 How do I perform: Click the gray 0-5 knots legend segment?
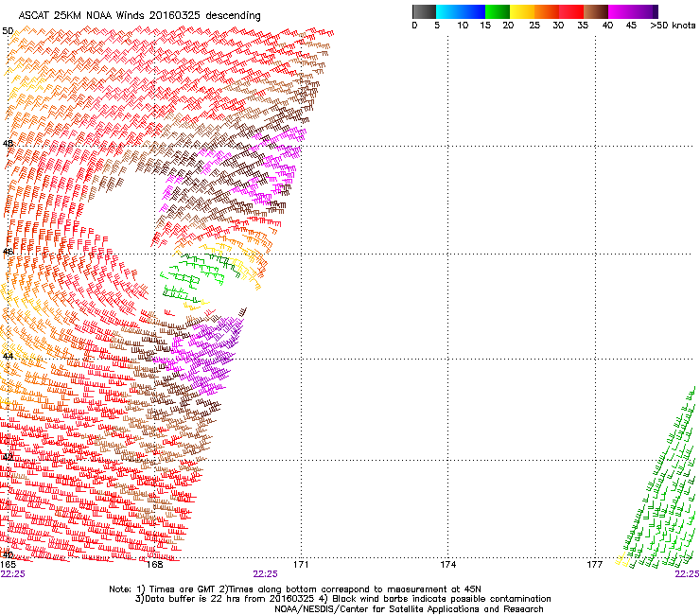click(x=424, y=11)
